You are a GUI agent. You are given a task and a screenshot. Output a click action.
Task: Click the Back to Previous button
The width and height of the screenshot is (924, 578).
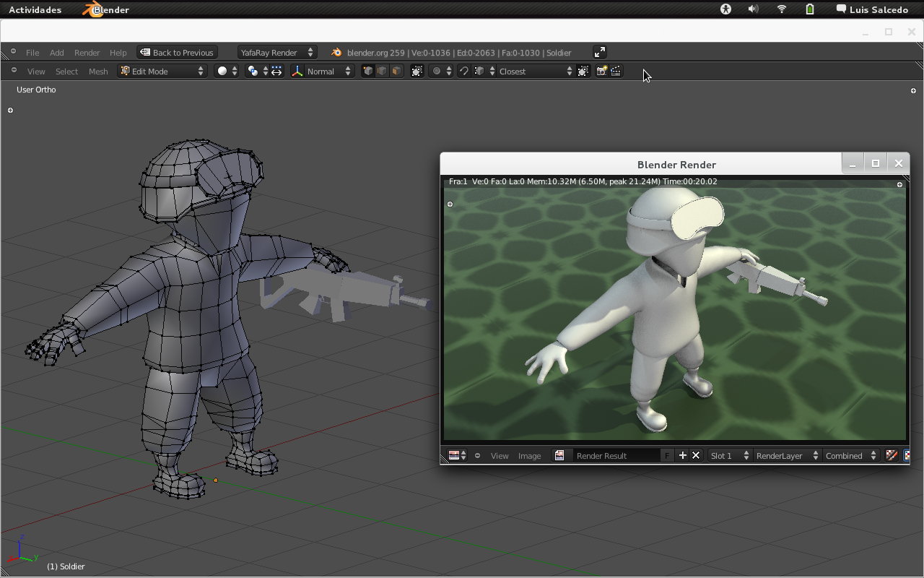177,52
